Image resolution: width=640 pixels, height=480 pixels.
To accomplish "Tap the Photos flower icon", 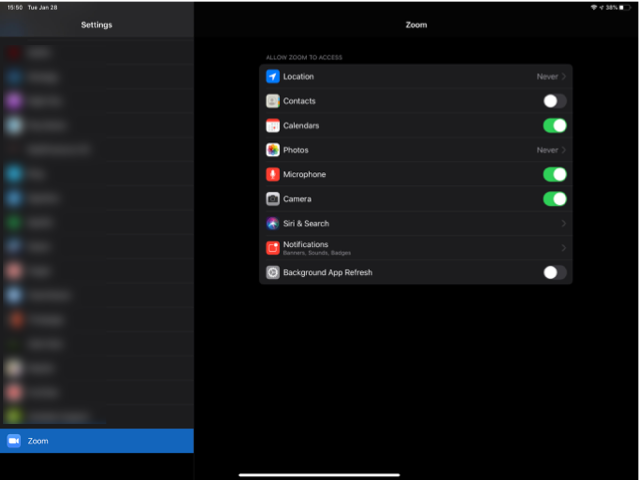I will click(272, 150).
